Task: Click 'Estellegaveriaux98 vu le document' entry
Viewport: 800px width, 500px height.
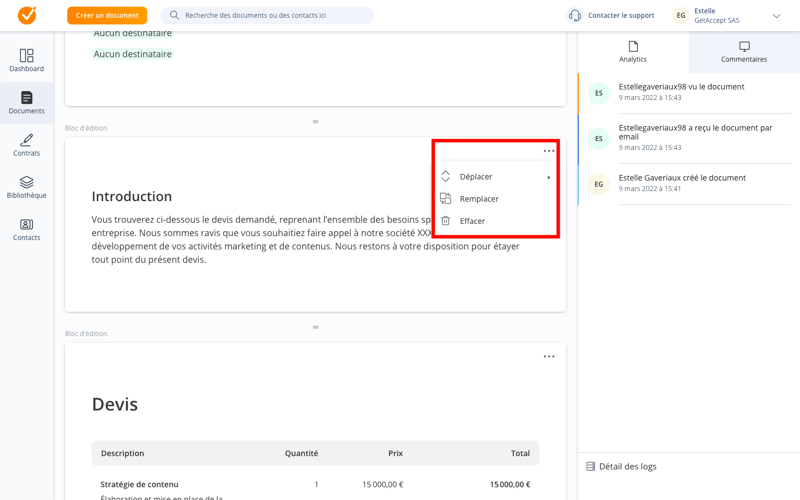Action: (x=681, y=87)
